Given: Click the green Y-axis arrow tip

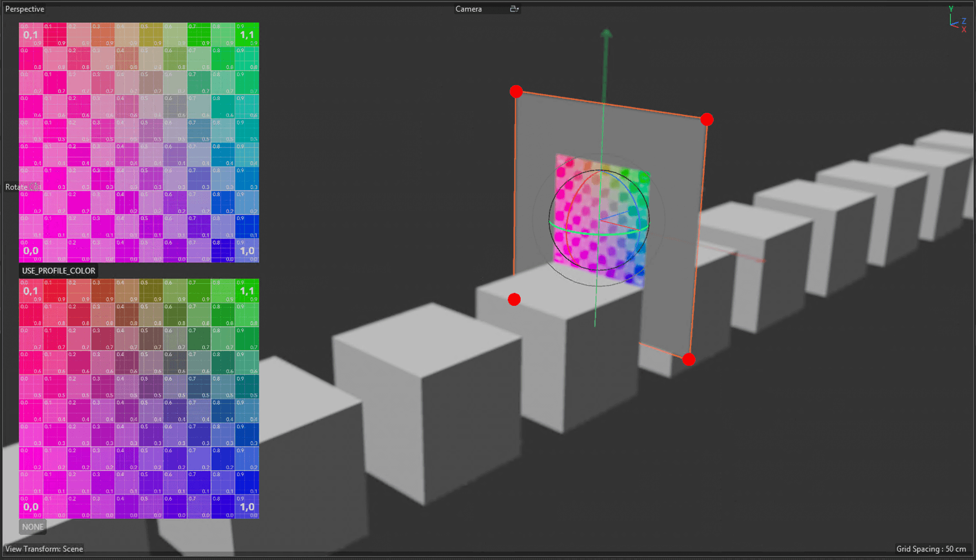Looking at the screenshot, I should [606, 33].
